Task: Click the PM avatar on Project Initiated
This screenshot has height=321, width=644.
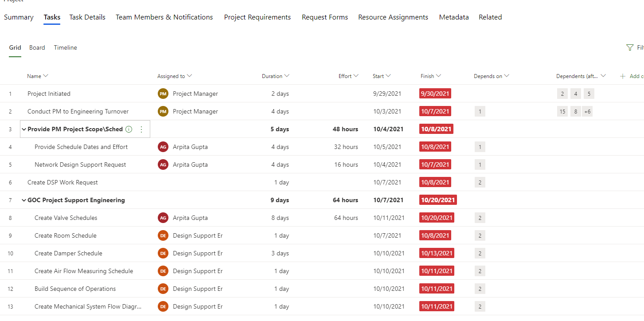Action: (163, 94)
